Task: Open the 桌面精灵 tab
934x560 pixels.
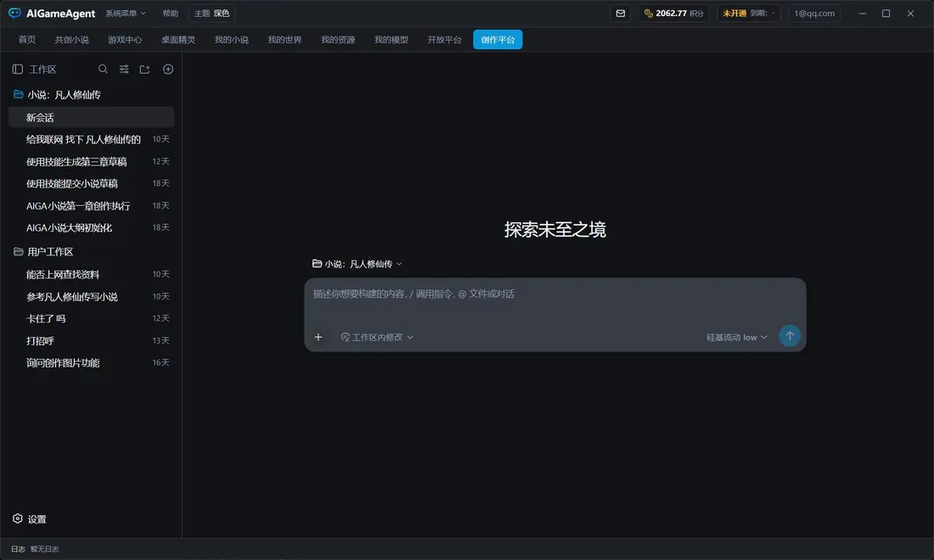Action: pos(178,40)
